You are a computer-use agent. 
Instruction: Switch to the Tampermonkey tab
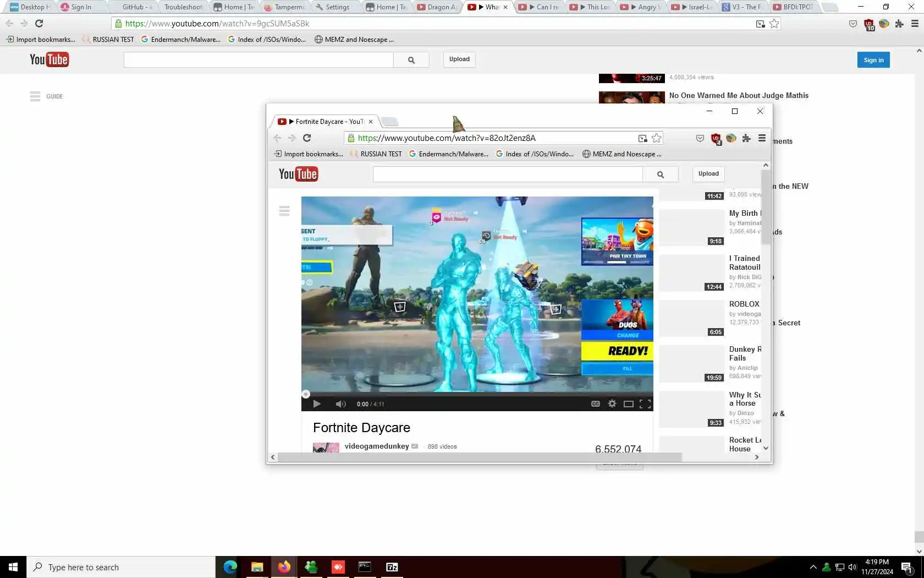(x=285, y=7)
